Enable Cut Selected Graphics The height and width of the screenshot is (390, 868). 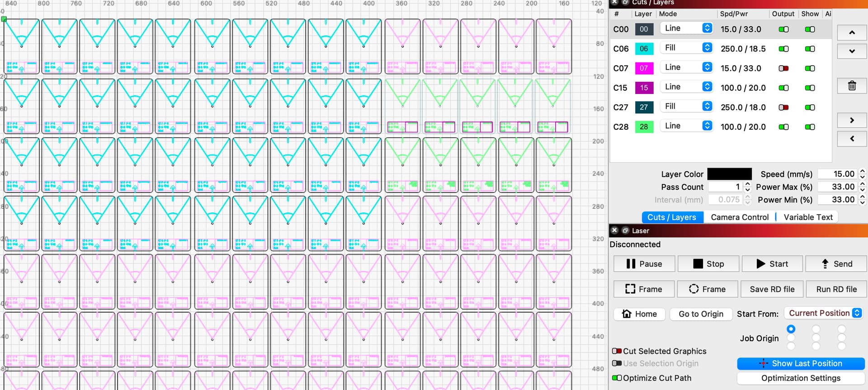[x=617, y=351]
